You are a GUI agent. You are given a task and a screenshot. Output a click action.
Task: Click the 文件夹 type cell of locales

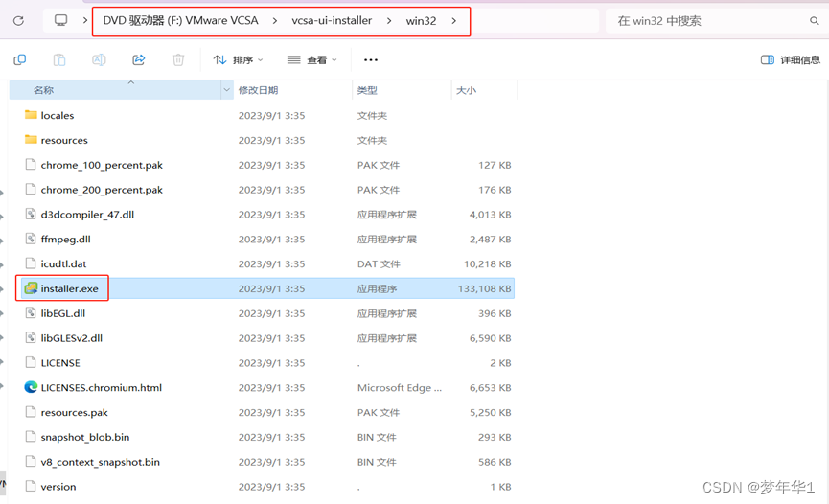372,115
